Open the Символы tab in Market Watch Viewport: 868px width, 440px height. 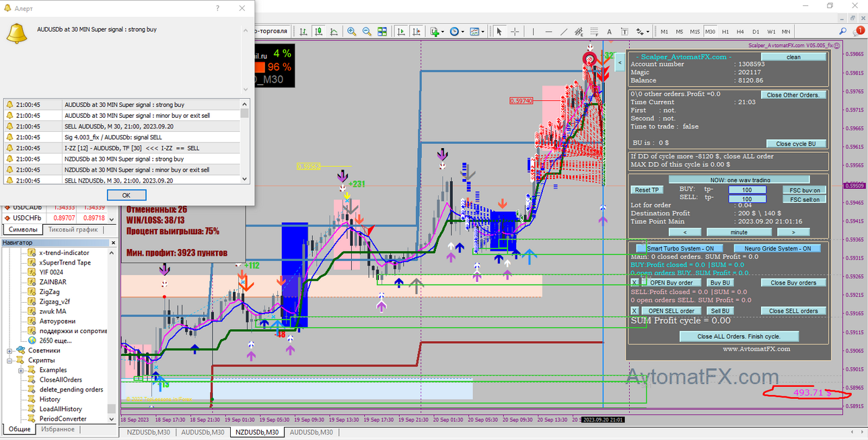tap(23, 229)
